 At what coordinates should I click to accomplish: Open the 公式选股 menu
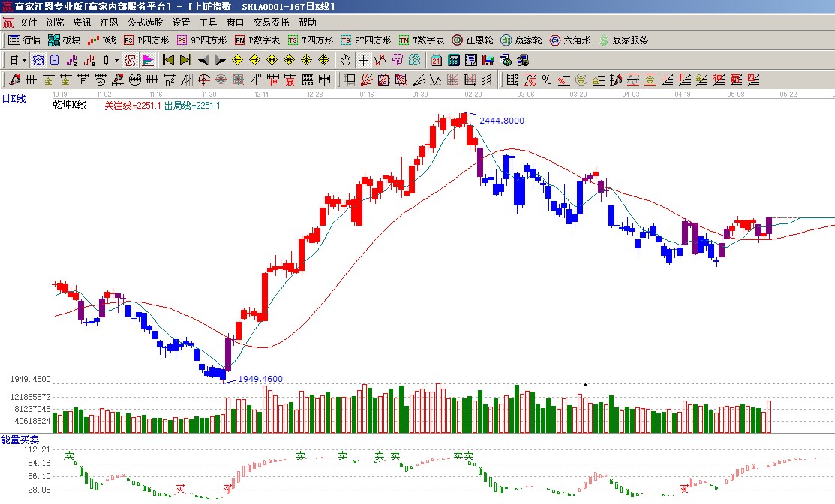tap(145, 22)
